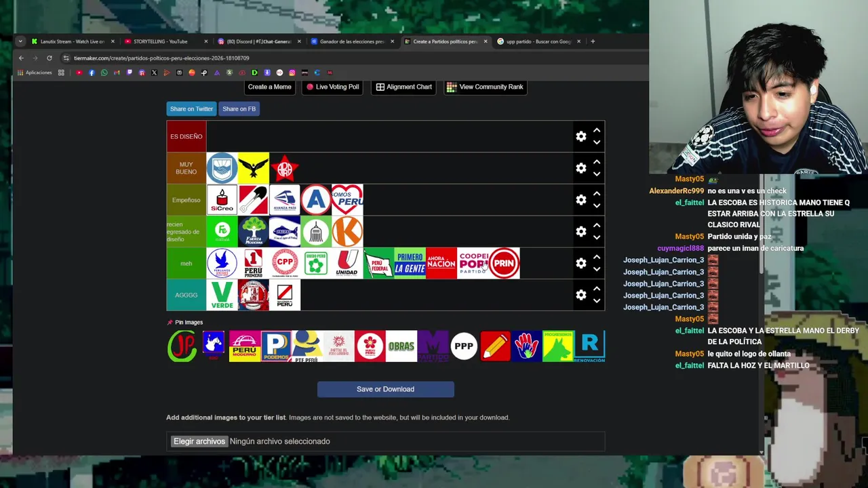Reload the tiermaker page
868x488 pixels.
49,58
